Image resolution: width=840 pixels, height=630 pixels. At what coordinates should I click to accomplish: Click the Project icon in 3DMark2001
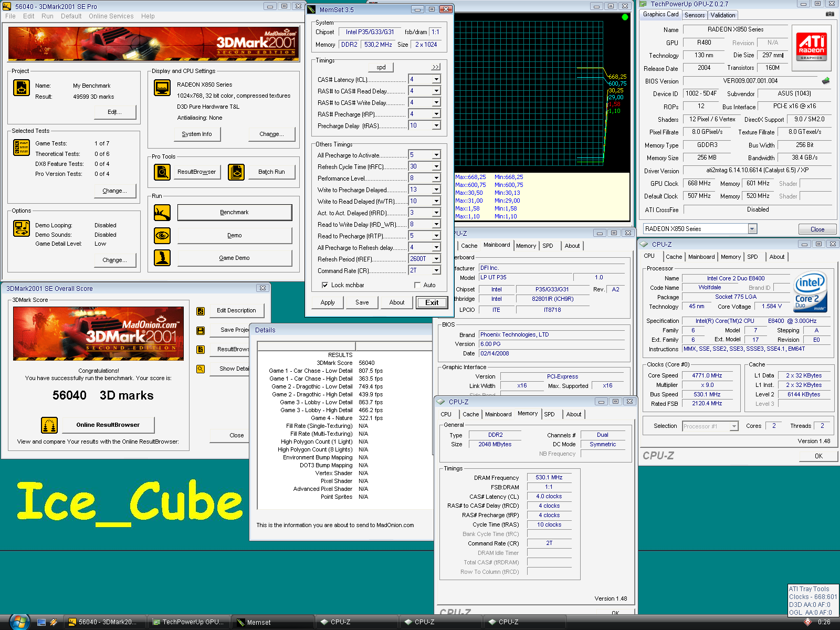(22, 88)
